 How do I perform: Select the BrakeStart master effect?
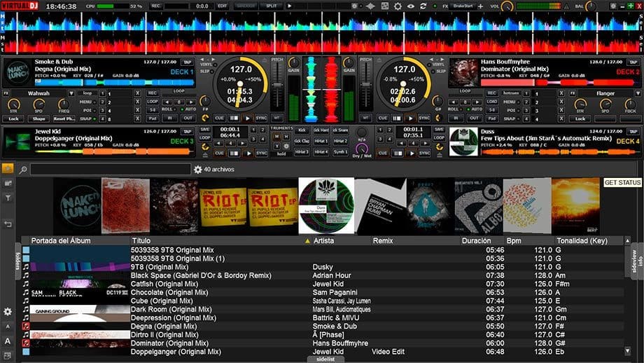463,6
